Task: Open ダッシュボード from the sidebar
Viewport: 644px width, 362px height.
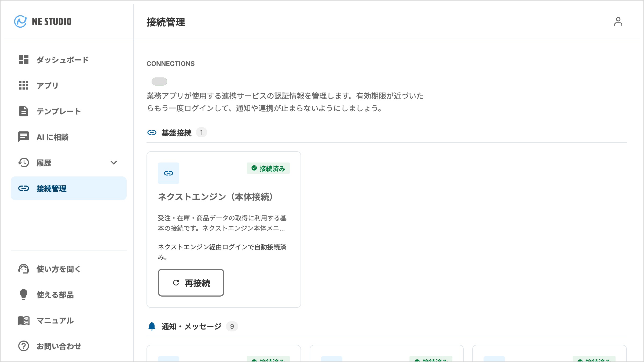Action: [69, 60]
